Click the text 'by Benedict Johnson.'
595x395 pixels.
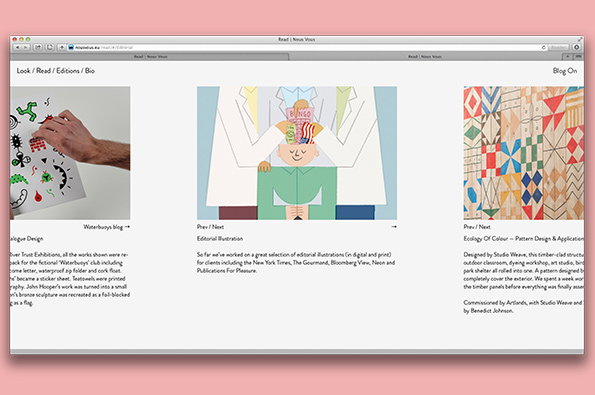(488, 311)
